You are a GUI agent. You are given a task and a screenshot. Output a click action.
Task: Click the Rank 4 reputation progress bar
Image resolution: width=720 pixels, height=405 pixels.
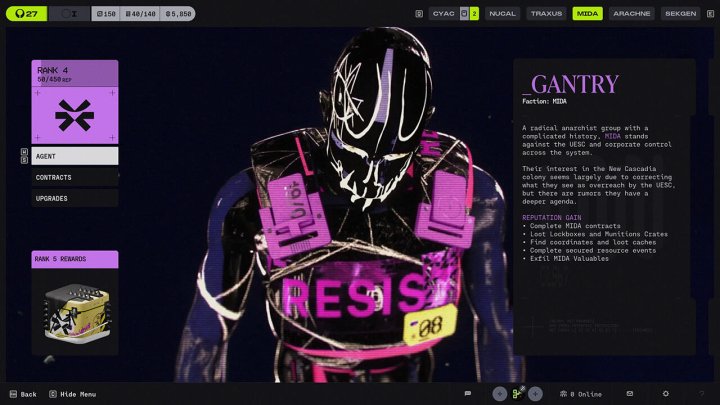(x=75, y=73)
